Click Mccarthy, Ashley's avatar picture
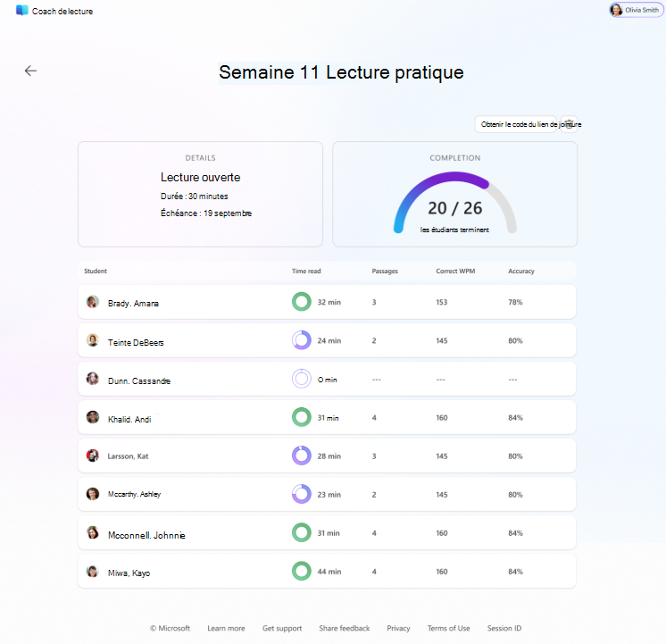Image resolution: width=666 pixels, height=644 pixels. coord(93,494)
